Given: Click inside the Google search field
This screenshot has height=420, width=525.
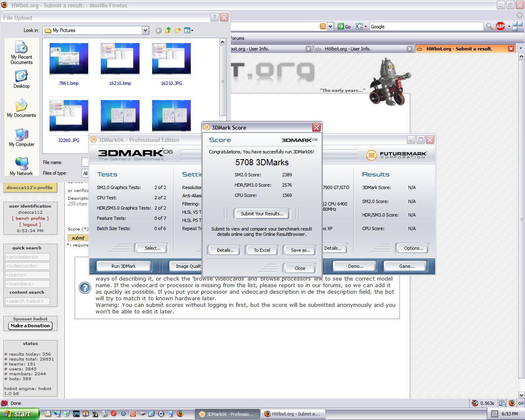Looking at the screenshot, I should 427,26.
